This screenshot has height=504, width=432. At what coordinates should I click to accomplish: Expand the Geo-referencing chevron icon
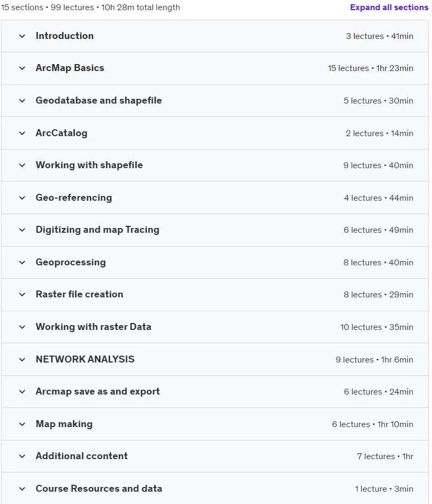[22, 198]
